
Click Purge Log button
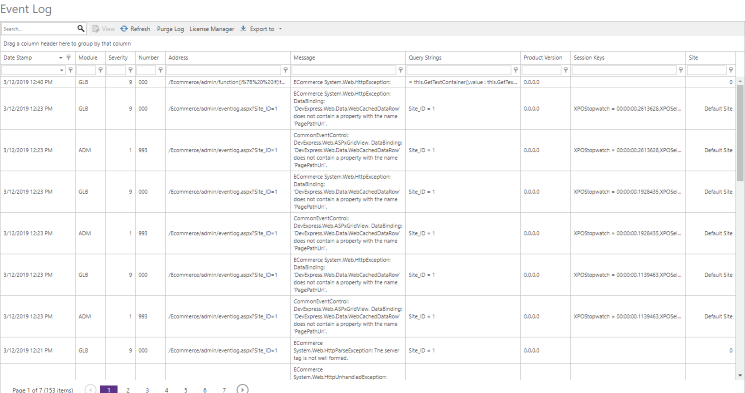click(x=170, y=29)
